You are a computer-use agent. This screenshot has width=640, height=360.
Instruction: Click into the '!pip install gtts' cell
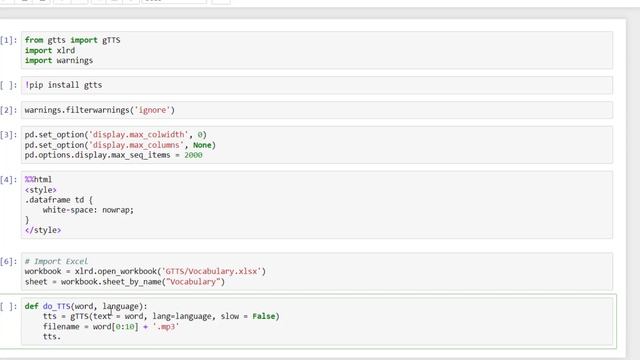[317, 85]
